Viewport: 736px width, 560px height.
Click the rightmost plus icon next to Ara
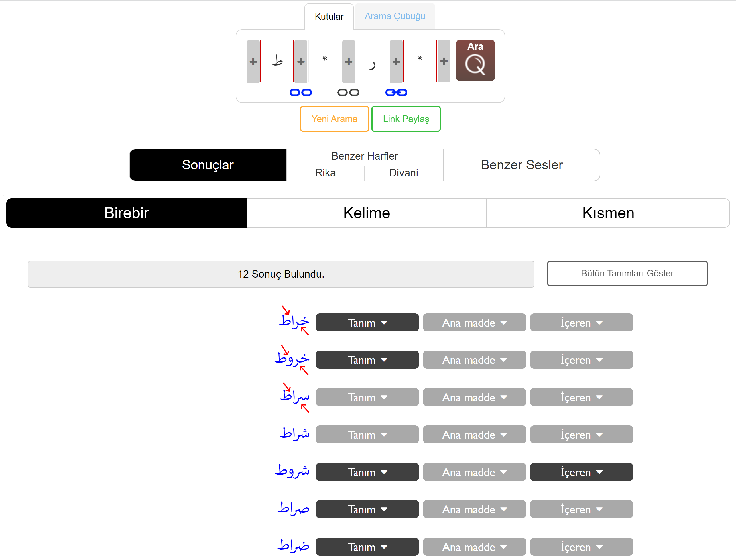point(444,61)
